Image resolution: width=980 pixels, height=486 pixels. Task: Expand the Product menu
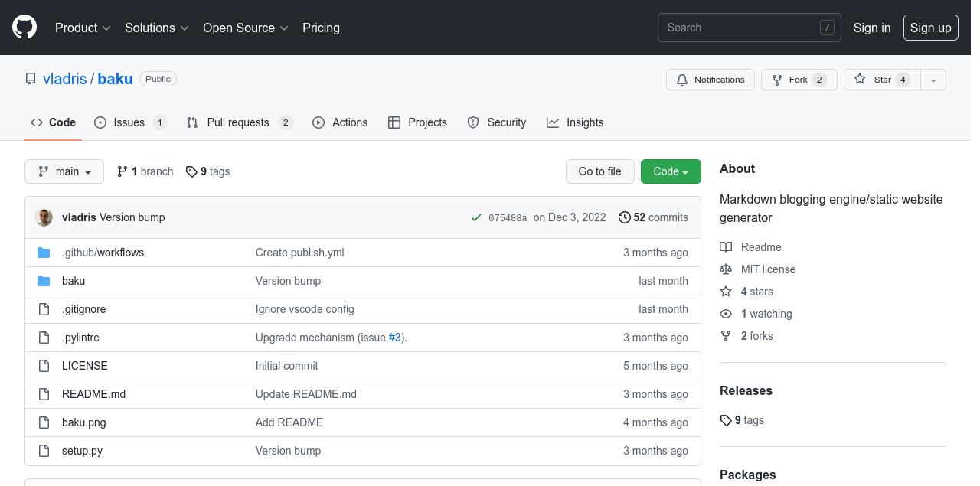[83, 28]
